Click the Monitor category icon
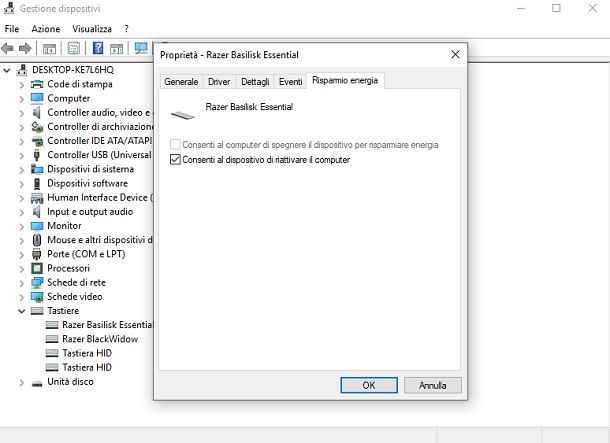 (x=37, y=226)
